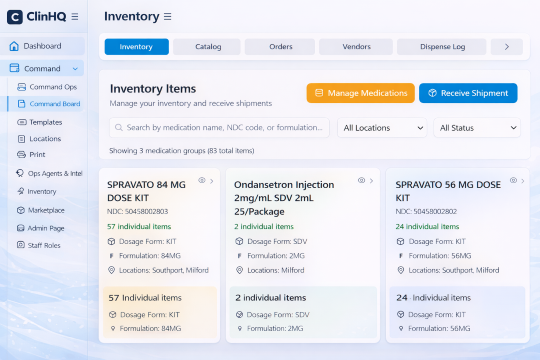Show more tabs with right arrow
540x360 pixels.
tap(507, 47)
